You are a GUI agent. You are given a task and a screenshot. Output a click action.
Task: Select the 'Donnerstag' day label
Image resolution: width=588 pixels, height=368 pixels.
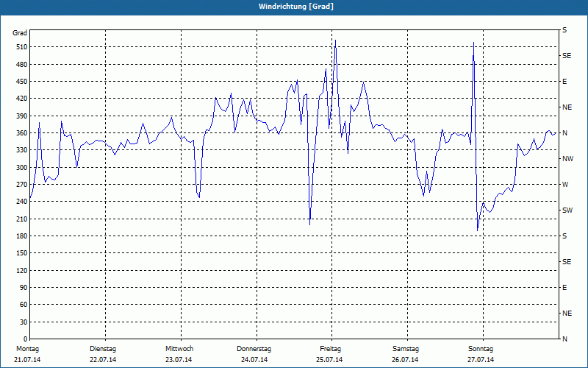click(x=254, y=349)
